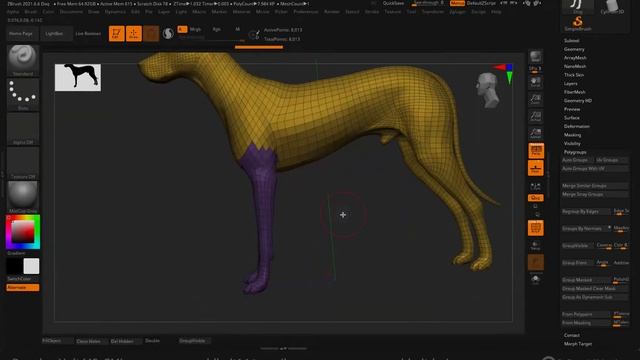Click the Uv Groups button
The image size is (640, 360).
611,160
